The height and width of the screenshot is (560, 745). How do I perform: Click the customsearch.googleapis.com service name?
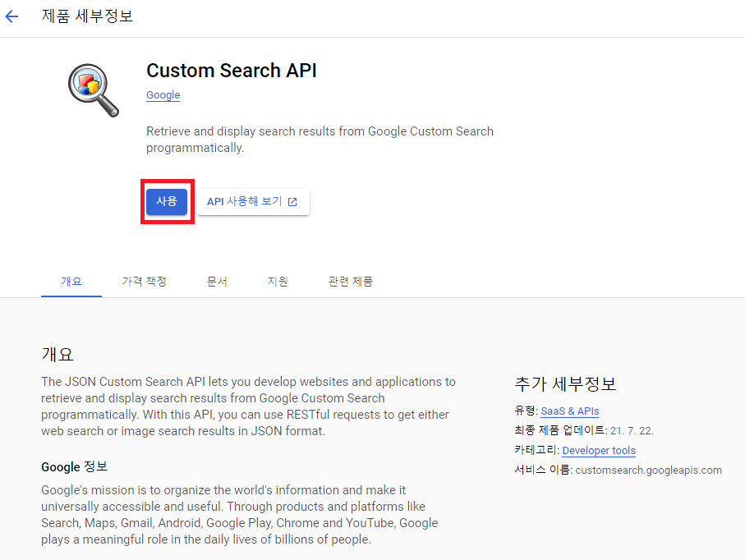[x=649, y=470]
